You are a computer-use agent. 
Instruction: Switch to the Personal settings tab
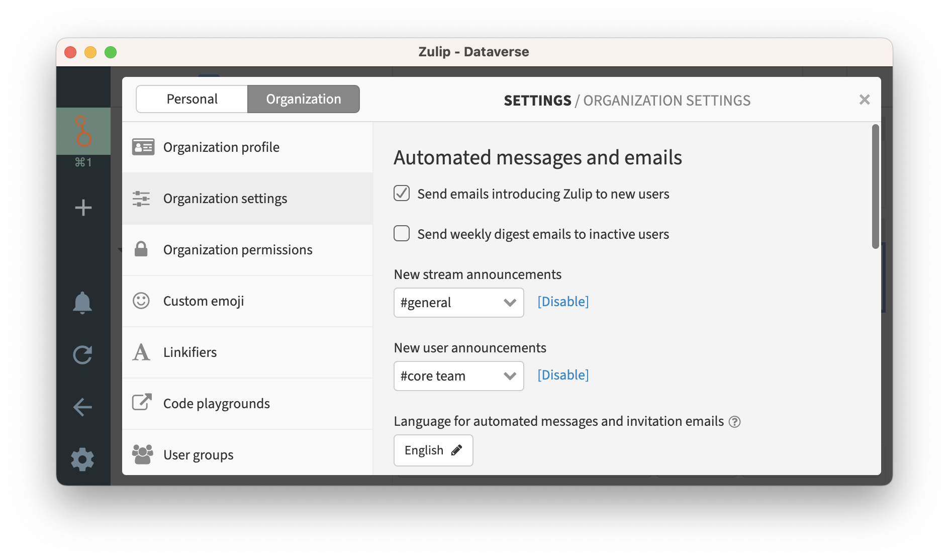tap(192, 99)
